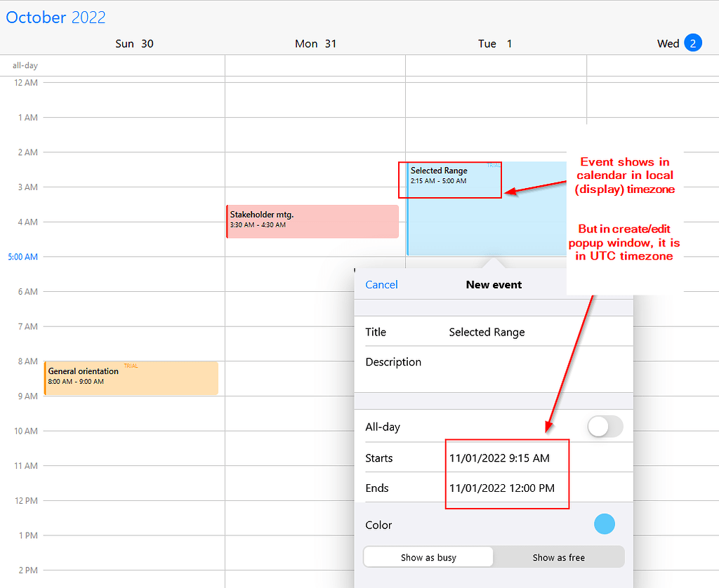This screenshot has height=588, width=719.
Task: Click the blue Wed 2 date badge
Action: tap(692, 43)
